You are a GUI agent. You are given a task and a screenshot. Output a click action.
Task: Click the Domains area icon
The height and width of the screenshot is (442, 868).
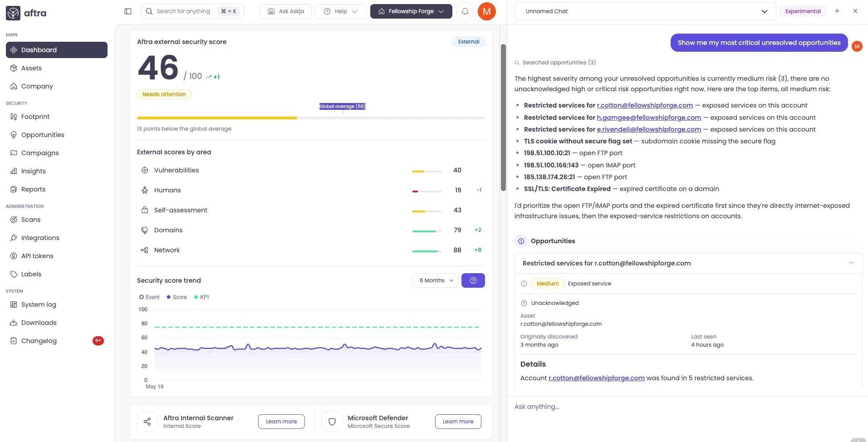(145, 230)
